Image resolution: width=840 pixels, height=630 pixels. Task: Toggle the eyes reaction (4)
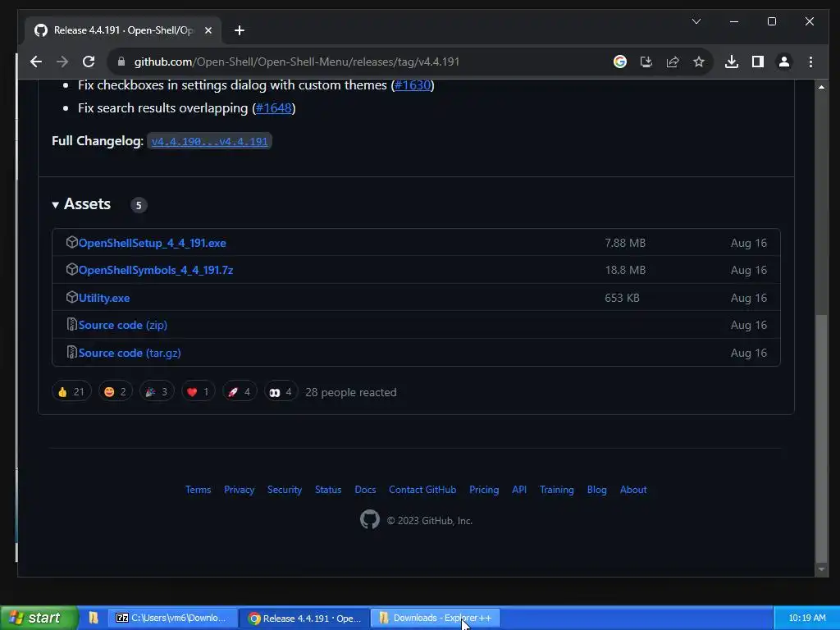click(281, 392)
